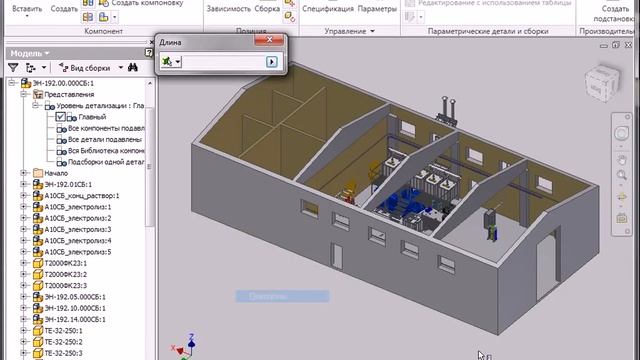The height and width of the screenshot is (360, 640).
Task: Open the dropdown in Длина dialog
Action: 178,62
